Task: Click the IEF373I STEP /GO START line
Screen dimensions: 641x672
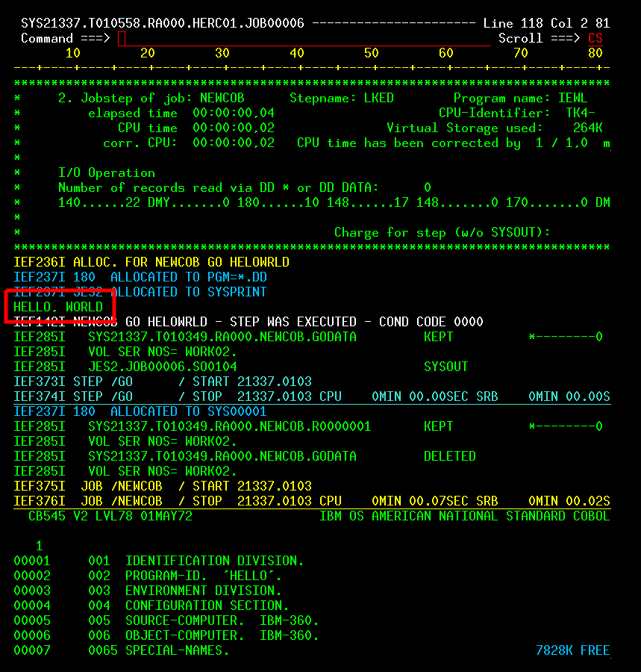Action: coord(163,382)
